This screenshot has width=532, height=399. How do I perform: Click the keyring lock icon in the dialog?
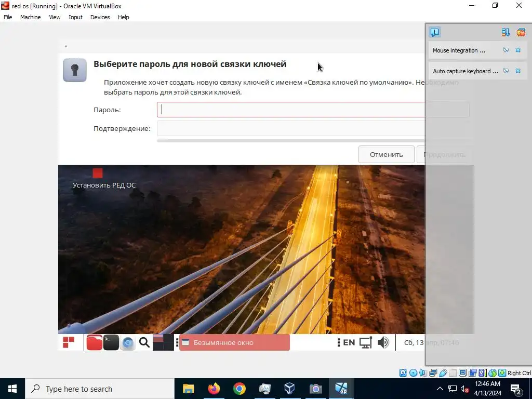pos(75,70)
